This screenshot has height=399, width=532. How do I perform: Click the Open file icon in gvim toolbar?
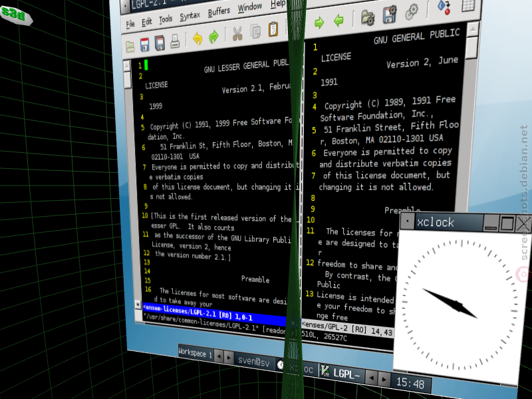click(130, 47)
